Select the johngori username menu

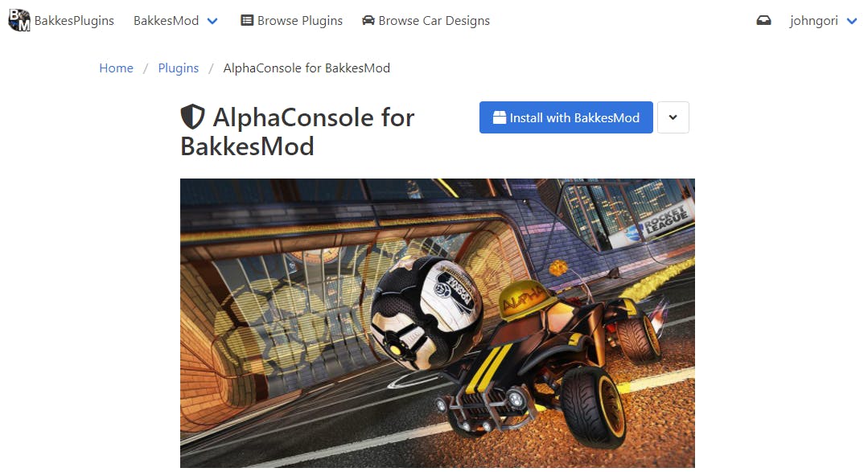pyautogui.click(x=814, y=20)
